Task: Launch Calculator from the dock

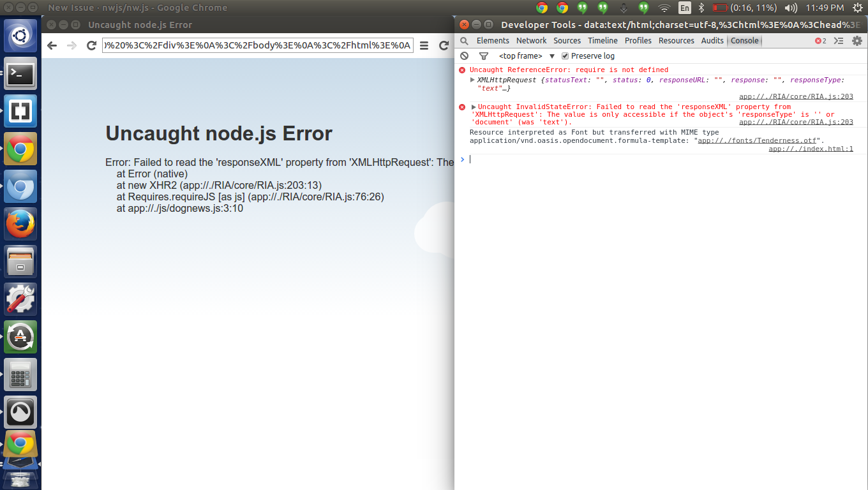Action: (x=20, y=375)
